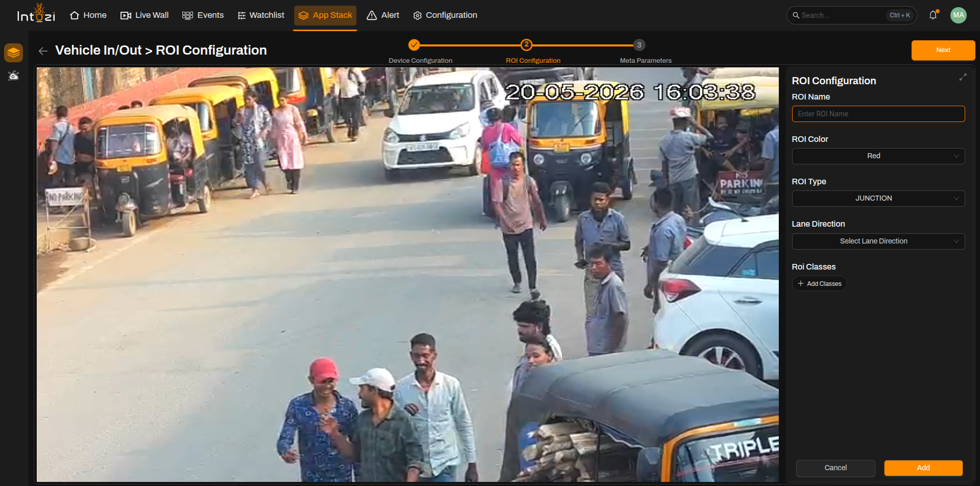Click the Cancel button
This screenshot has width=980, height=486.
point(835,468)
